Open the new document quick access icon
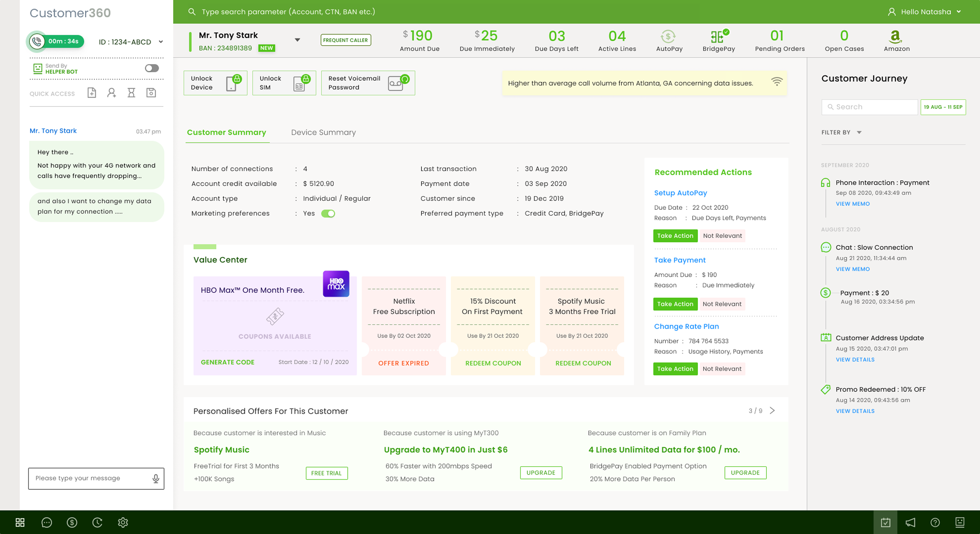The height and width of the screenshot is (534, 980). pos(92,93)
